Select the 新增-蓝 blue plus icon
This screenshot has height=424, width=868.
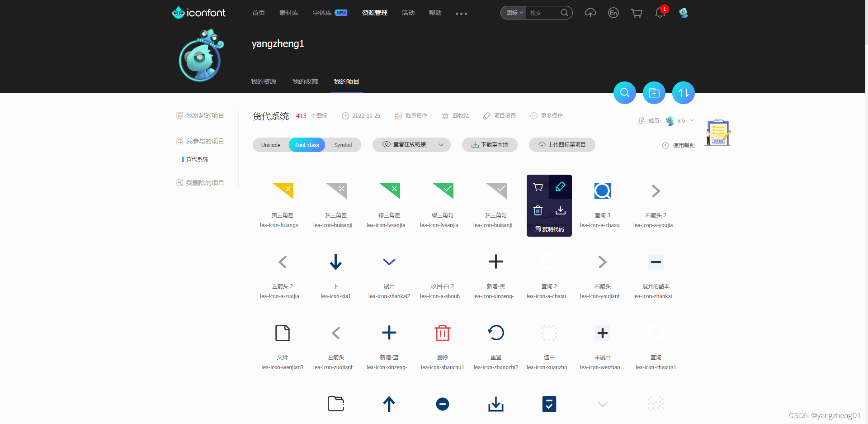pyautogui.click(x=389, y=333)
